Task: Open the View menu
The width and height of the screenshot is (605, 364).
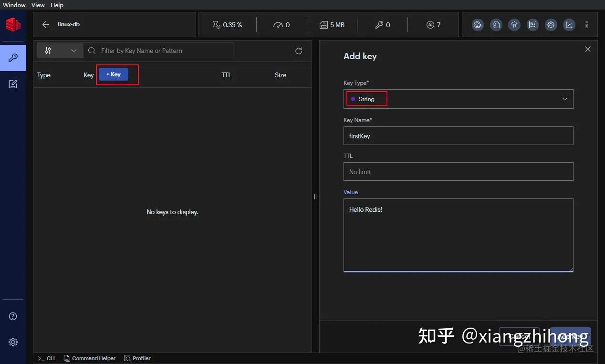Action: 38,5
